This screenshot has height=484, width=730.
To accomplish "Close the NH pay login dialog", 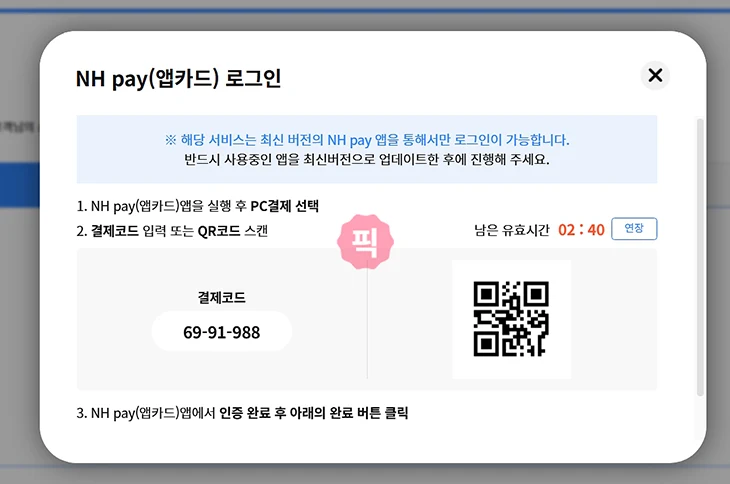I will pyautogui.click(x=655, y=75).
